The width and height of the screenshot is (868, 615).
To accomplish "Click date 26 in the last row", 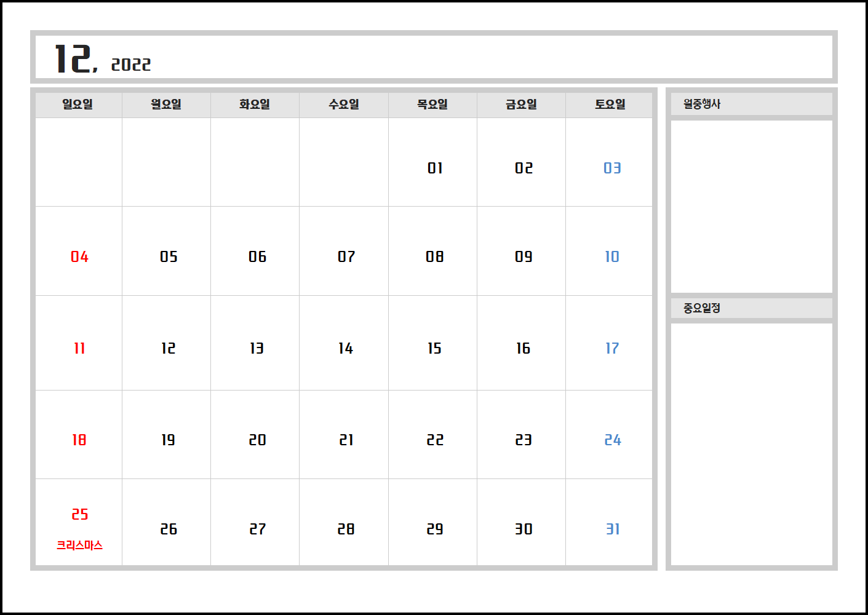I will 169,529.
